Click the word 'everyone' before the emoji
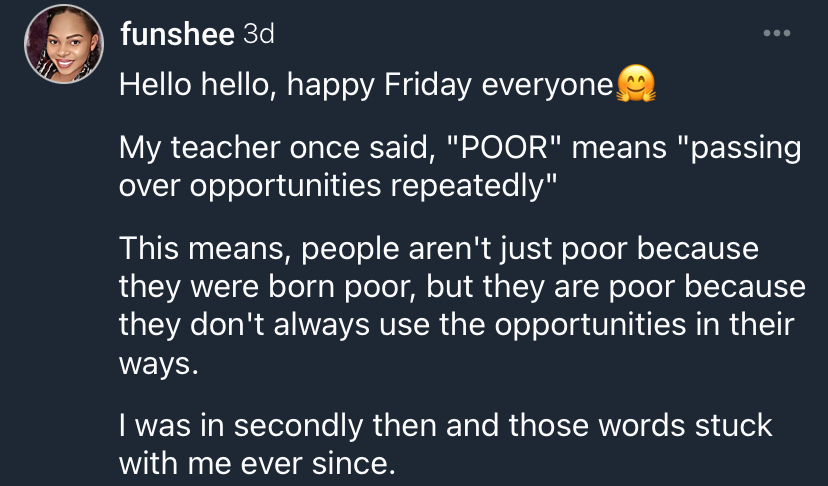This screenshot has width=828, height=486. [x=547, y=86]
